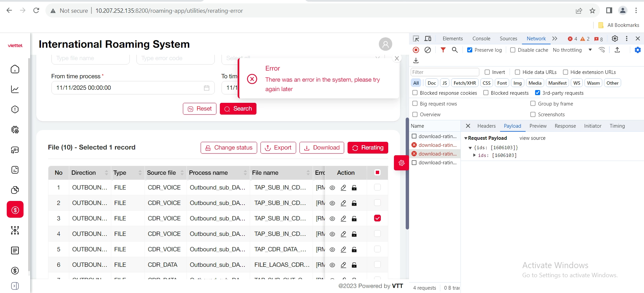The image size is (644, 293).
Task: View details with eye icon in row 4
Action: pos(332,234)
